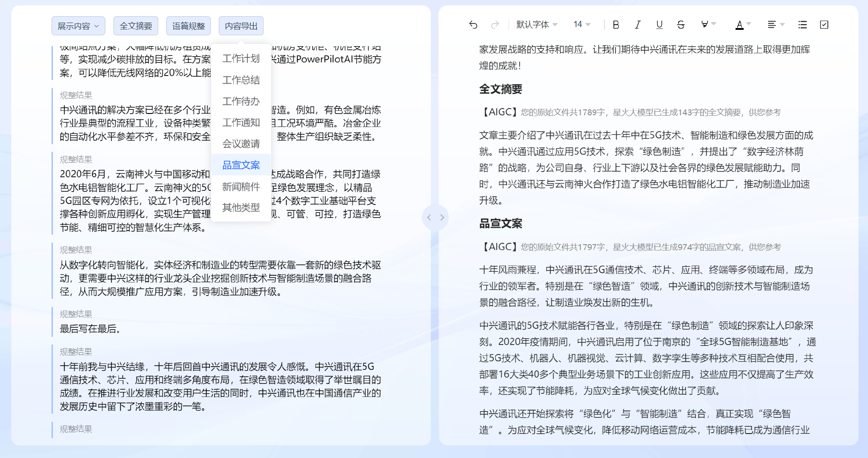Click the text alignment icon
The width and height of the screenshot is (868, 458).
coord(772,24)
